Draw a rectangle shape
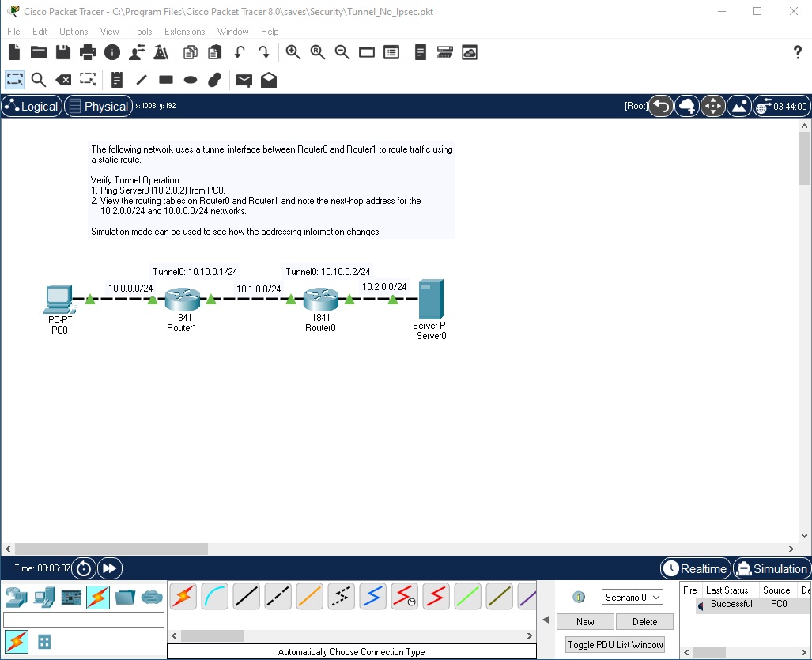The height and width of the screenshot is (660, 812). (166, 80)
